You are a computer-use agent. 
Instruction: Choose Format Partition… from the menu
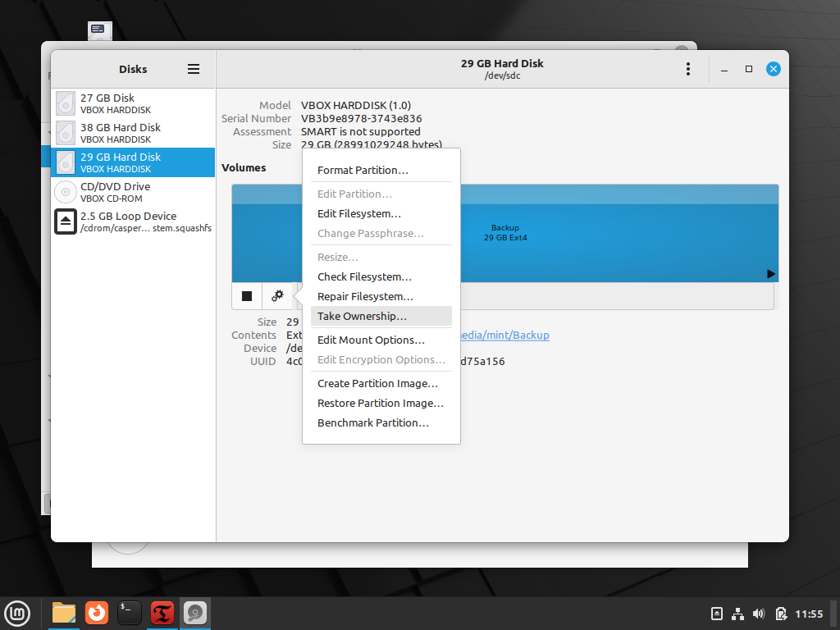(381, 171)
